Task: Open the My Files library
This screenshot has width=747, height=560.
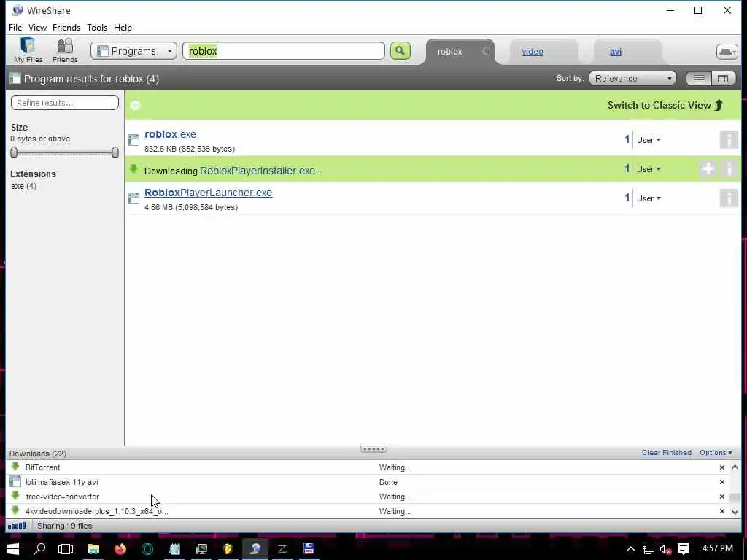Action: coord(28,50)
